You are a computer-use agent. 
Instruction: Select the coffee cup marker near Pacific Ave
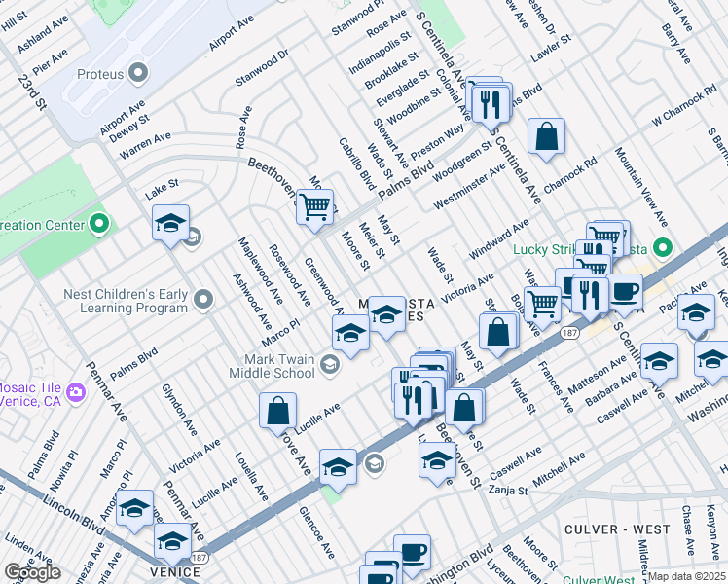pos(625,292)
